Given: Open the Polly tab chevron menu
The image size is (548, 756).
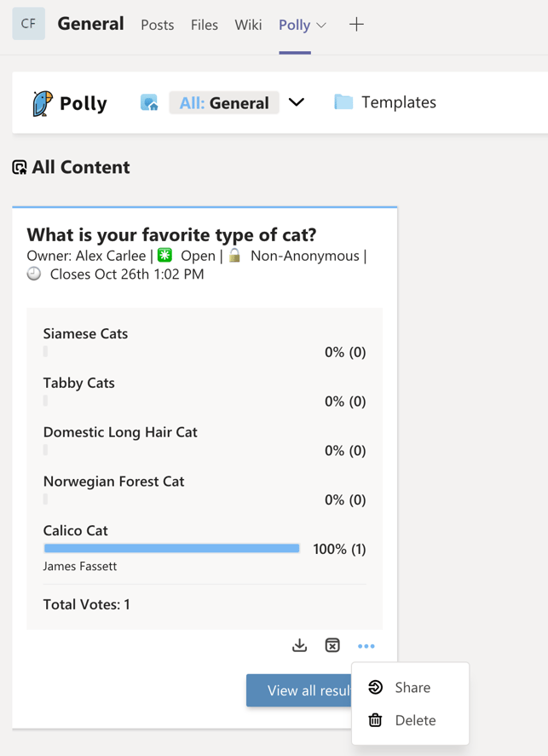Looking at the screenshot, I should (x=321, y=26).
